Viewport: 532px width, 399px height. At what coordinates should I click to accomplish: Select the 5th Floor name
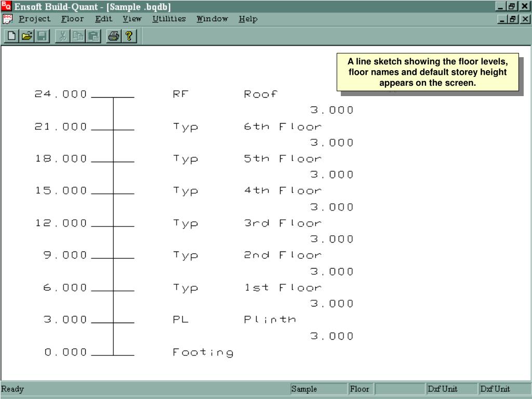tap(283, 158)
